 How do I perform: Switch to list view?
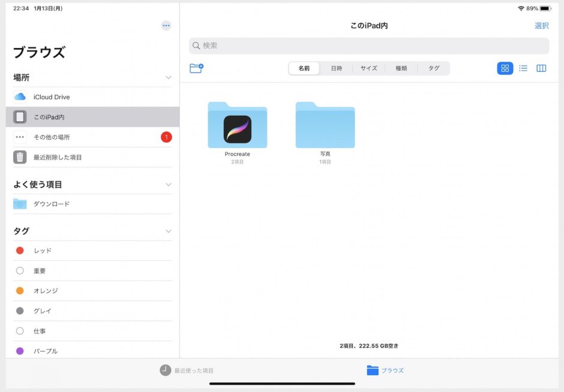523,68
